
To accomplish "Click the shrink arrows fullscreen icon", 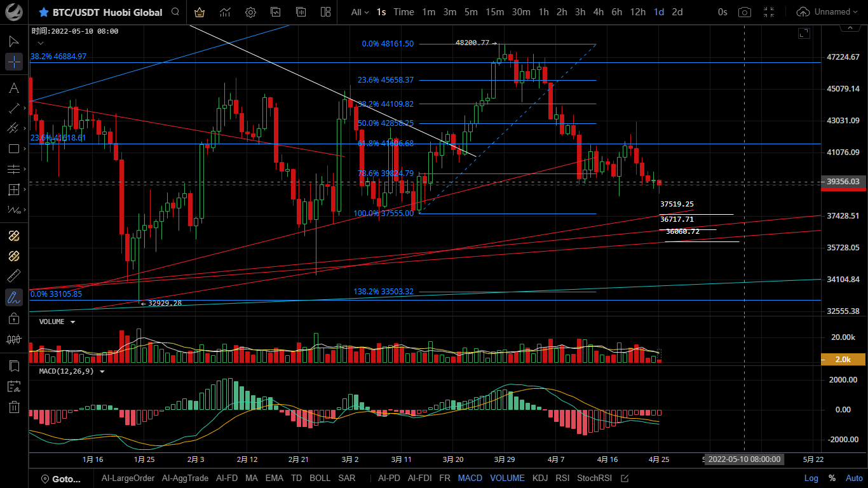I will click(769, 12).
